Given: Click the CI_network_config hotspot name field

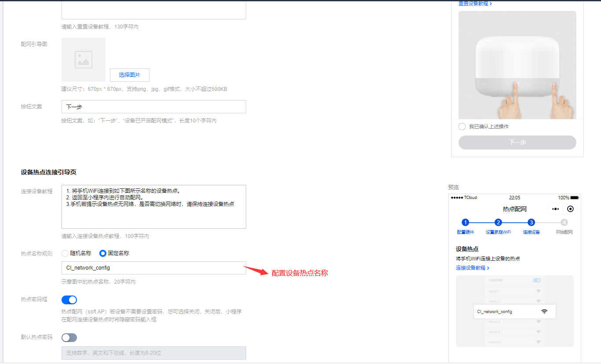Looking at the screenshot, I should pyautogui.click(x=153, y=268).
